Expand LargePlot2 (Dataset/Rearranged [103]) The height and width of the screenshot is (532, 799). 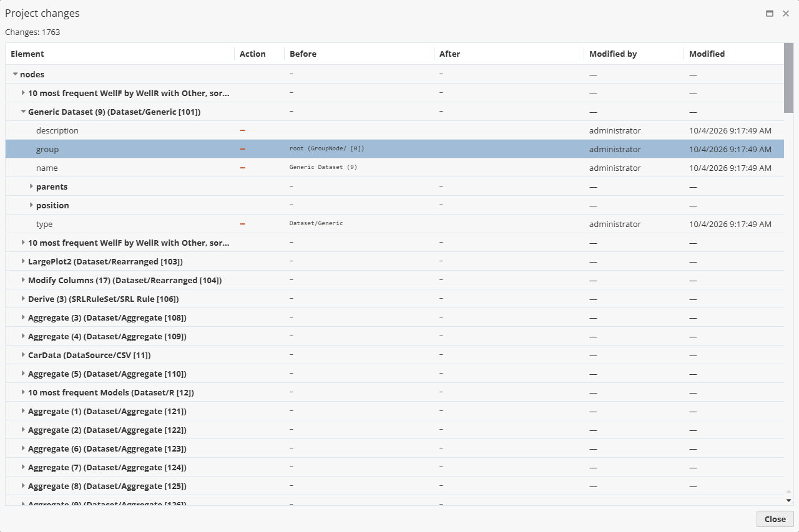tap(23, 261)
